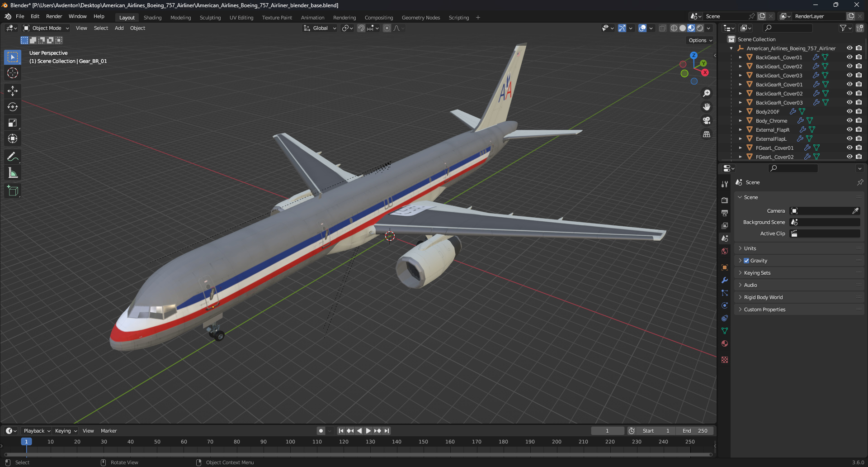The height and width of the screenshot is (467, 868).
Task: Open the Tool properties tab
Action: pyautogui.click(x=725, y=184)
